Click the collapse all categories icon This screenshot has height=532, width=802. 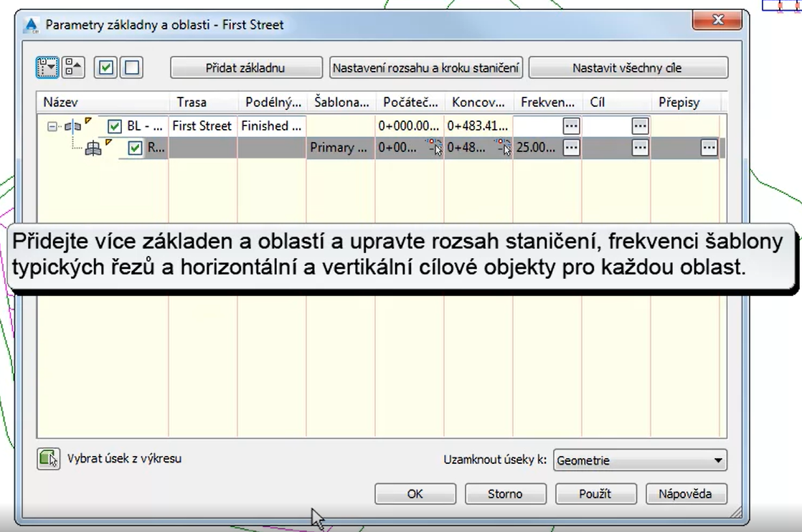pyautogui.click(x=73, y=67)
